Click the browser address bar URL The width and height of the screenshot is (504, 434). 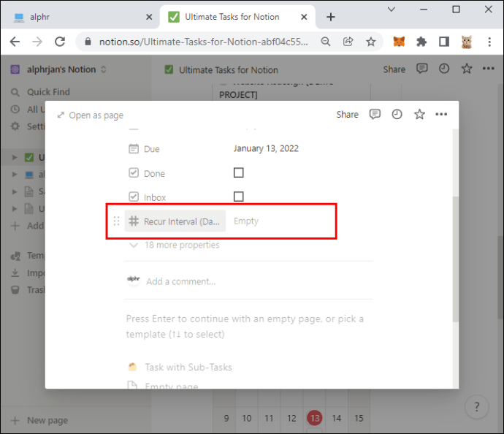204,42
